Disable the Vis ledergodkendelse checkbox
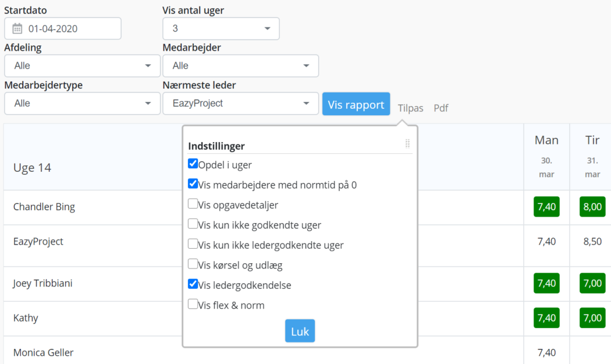Image resolution: width=611 pixels, height=364 pixels. pos(193,285)
